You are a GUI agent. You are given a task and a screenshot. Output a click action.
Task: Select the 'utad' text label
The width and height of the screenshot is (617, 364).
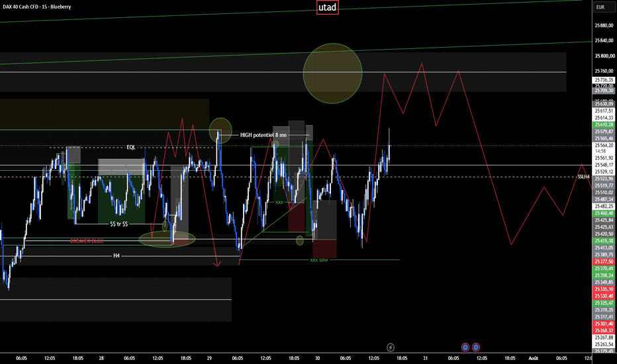coord(328,7)
